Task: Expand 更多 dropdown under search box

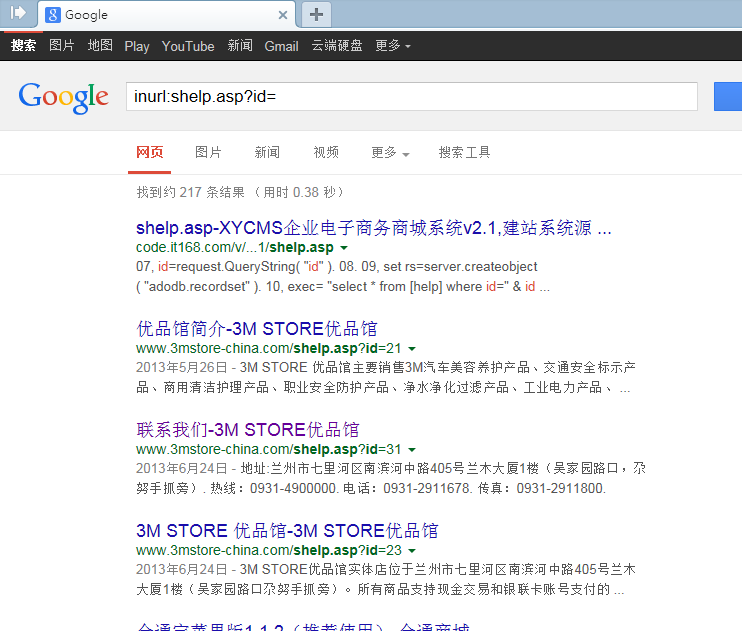Action: [390, 152]
